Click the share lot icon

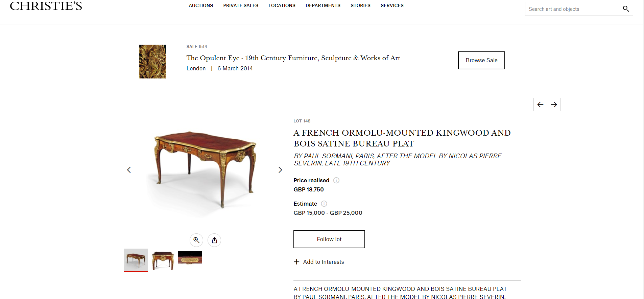pyautogui.click(x=214, y=240)
